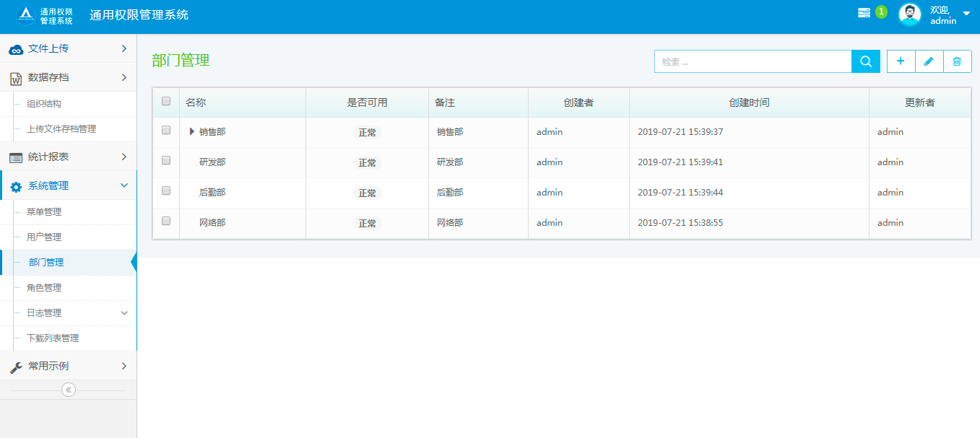Expand the 日志管理 submenu chevron

coord(124,313)
